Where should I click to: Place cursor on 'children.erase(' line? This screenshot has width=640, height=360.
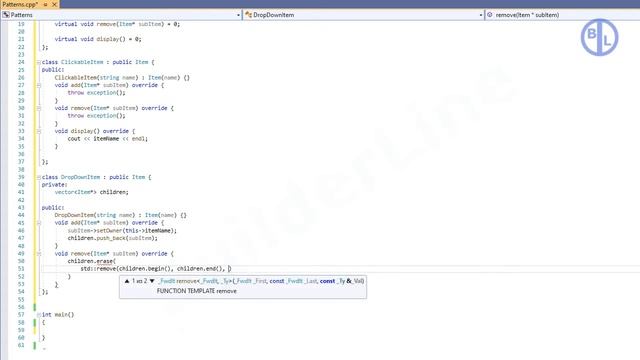91,261
